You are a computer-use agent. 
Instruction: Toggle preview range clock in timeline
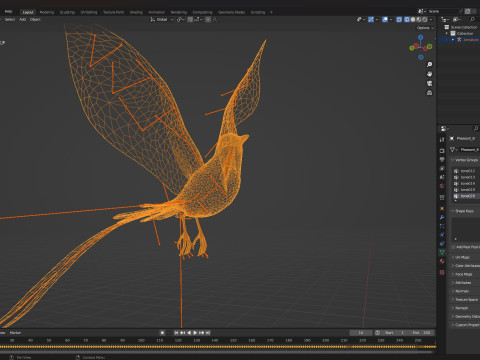click(377, 333)
